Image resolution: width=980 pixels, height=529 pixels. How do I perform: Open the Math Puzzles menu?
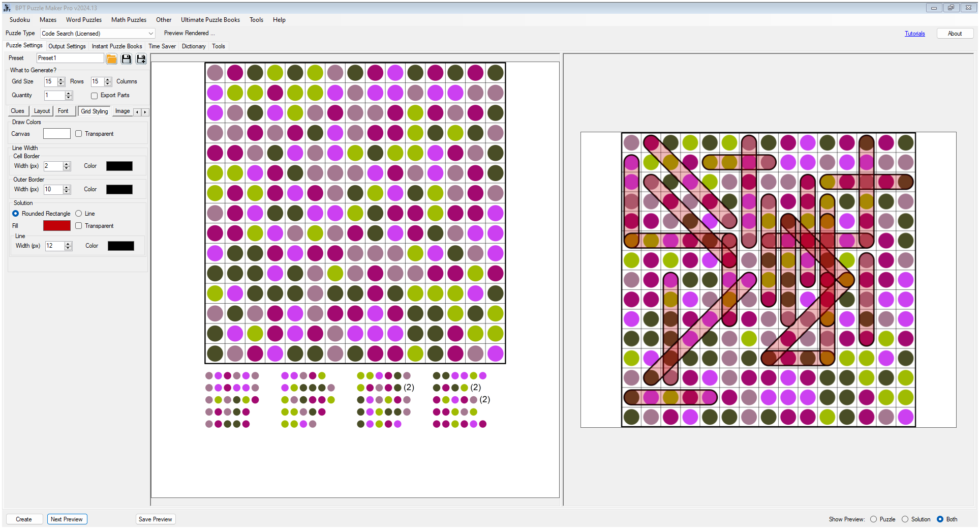[x=129, y=20]
